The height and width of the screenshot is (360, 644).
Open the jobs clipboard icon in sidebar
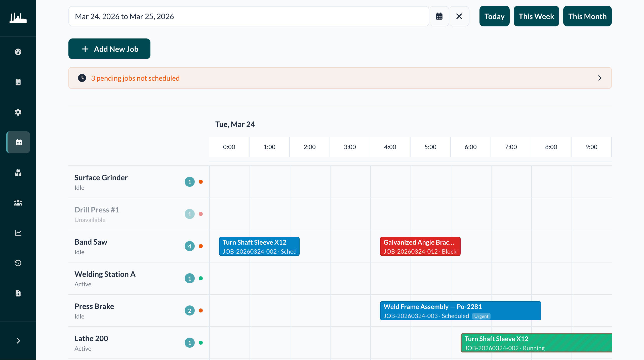coord(18,82)
